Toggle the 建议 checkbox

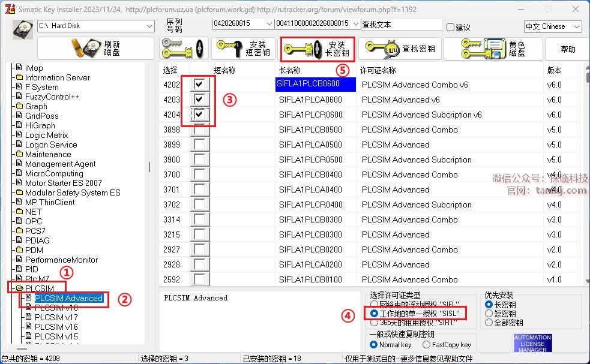(450, 27)
